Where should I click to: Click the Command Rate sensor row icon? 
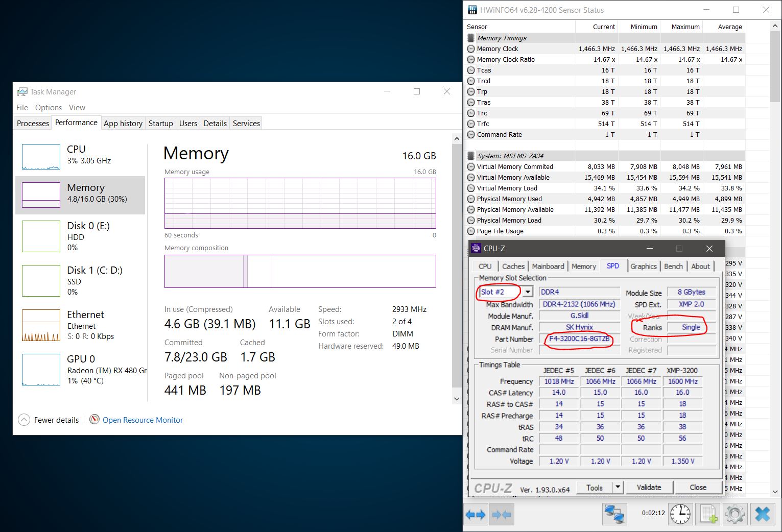click(471, 135)
